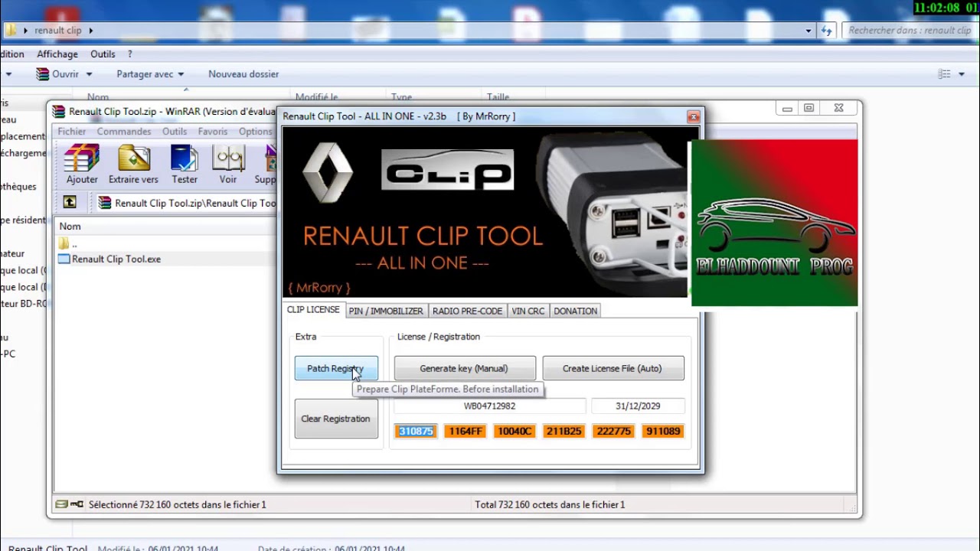Open the DONATION tab

pos(575,311)
